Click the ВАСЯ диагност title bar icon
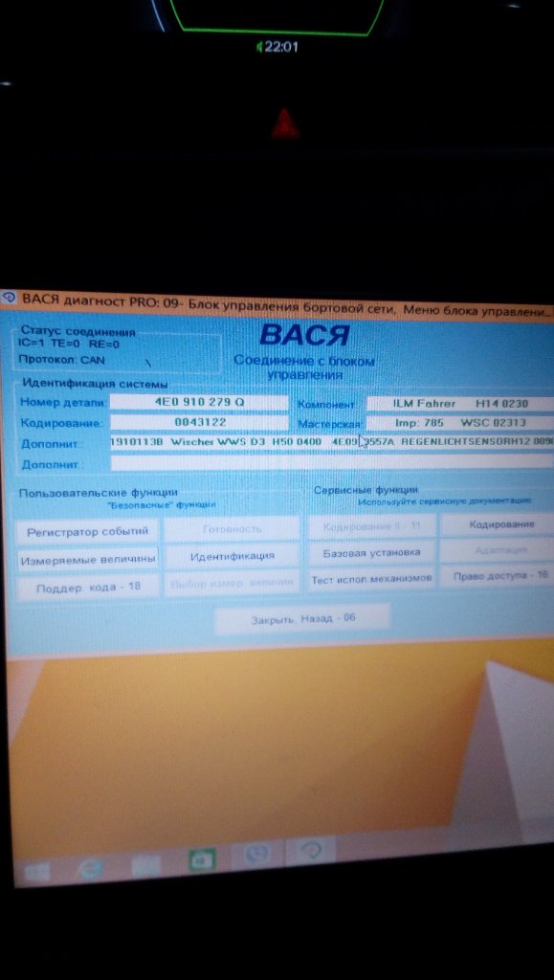 click(x=9, y=298)
